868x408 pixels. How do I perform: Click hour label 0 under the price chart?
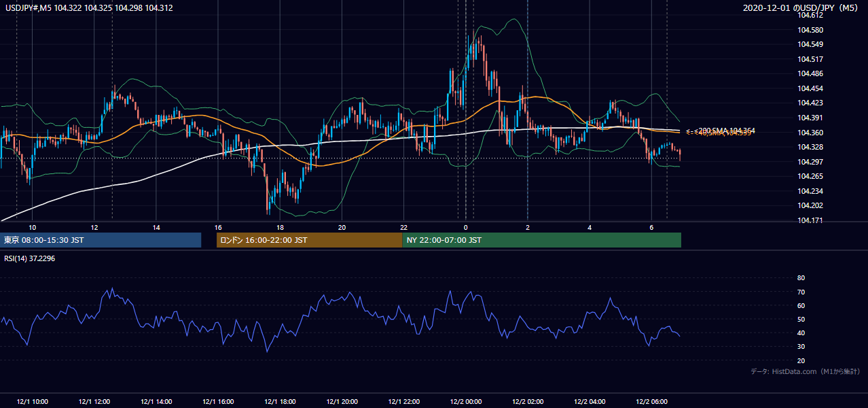[x=466, y=227]
